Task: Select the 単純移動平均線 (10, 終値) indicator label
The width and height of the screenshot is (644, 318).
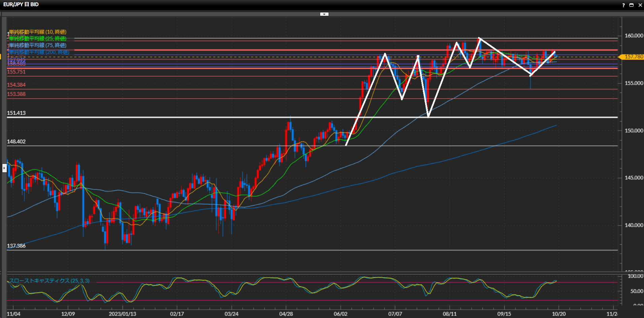Action: [37, 32]
